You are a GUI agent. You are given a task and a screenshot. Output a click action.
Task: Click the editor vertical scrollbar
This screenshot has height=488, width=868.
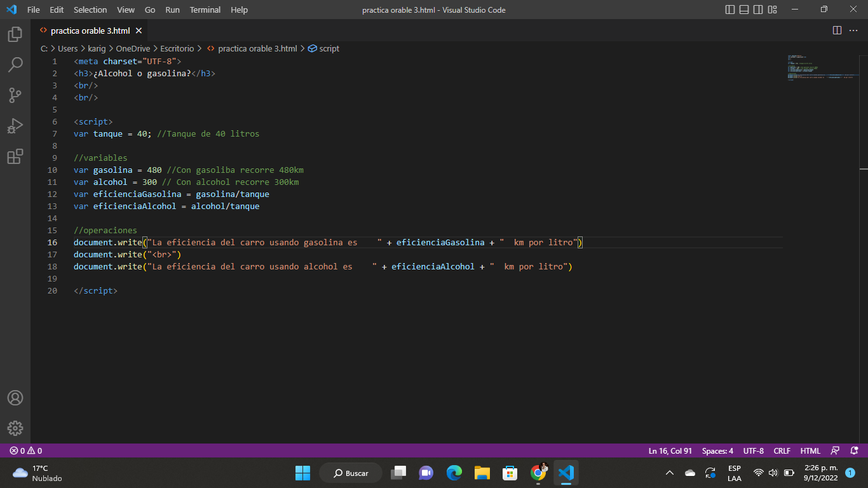pyautogui.click(x=864, y=248)
